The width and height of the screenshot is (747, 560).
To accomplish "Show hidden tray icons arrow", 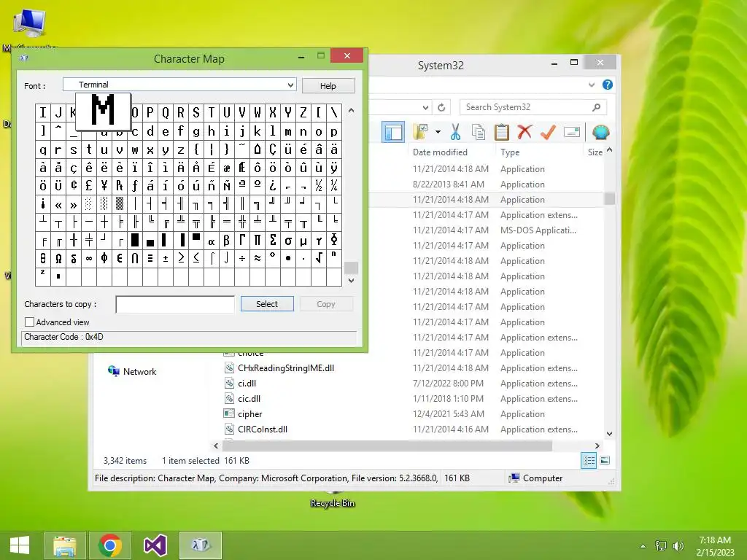I will tap(643, 546).
